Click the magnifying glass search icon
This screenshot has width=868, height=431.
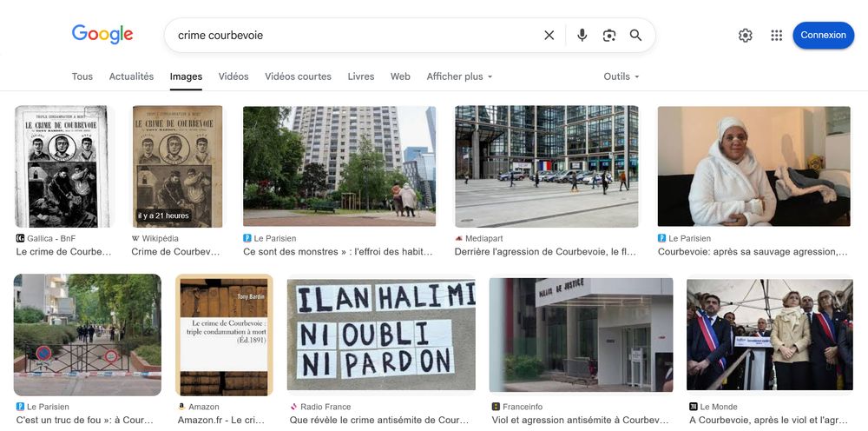tap(635, 36)
